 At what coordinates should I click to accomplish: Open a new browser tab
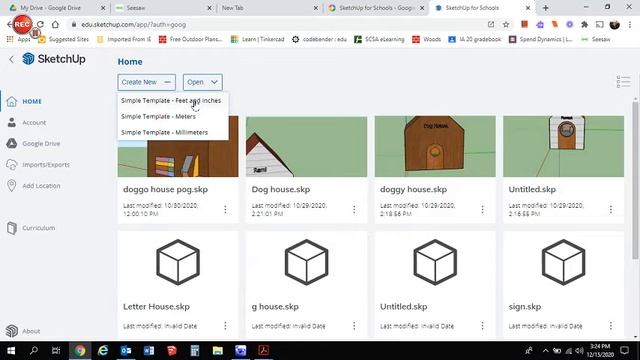pos(546,8)
